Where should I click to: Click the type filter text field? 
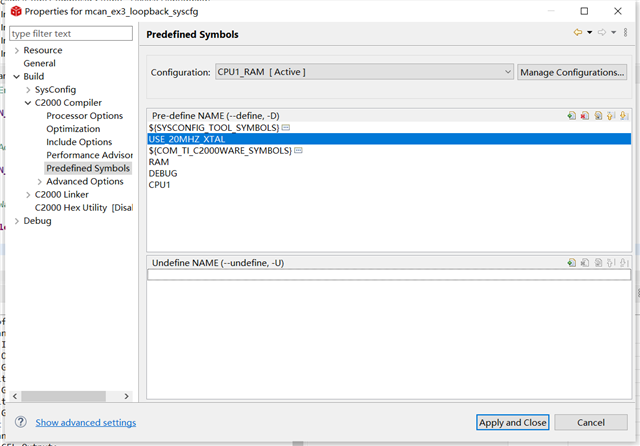click(x=71, y=33)
